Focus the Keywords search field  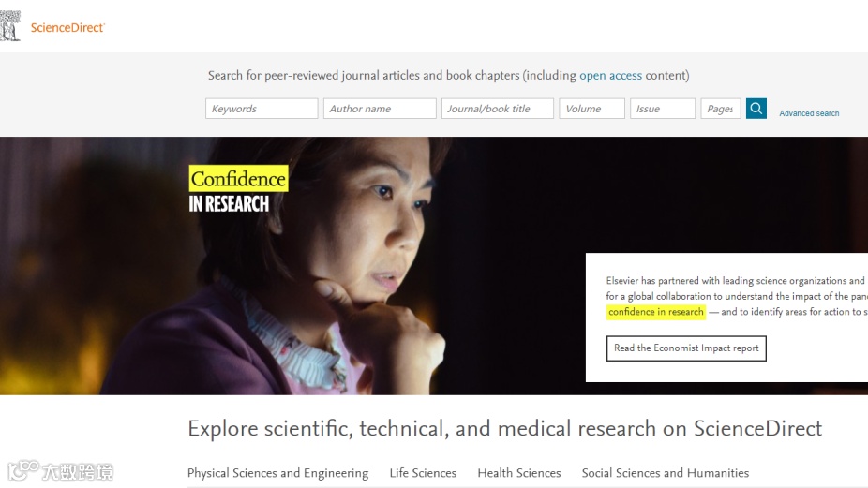coord(262,109)
